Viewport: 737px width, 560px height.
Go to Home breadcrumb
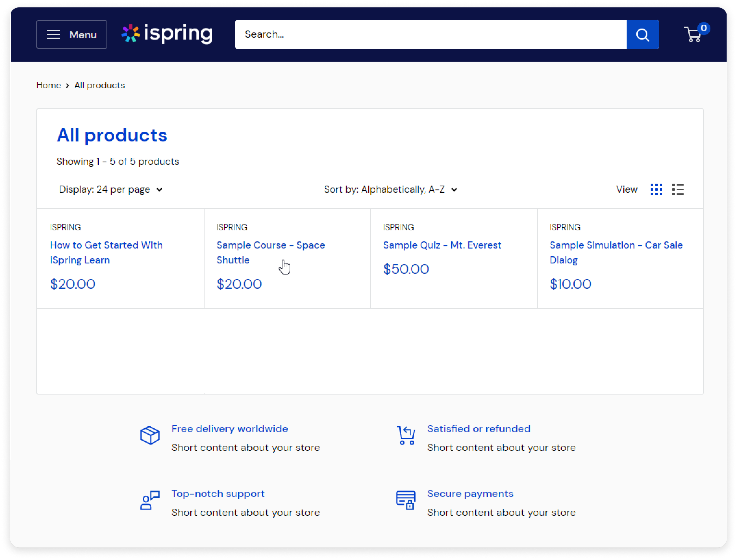49,85
